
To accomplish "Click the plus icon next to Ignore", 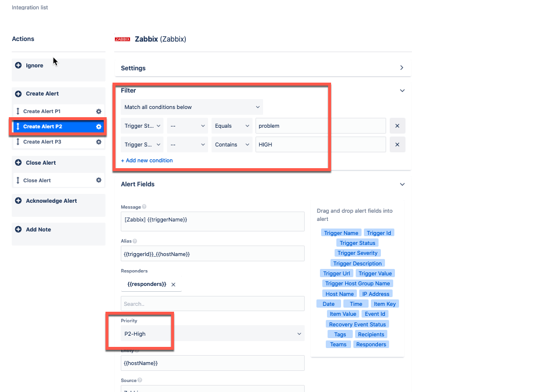I will [18, 65].
